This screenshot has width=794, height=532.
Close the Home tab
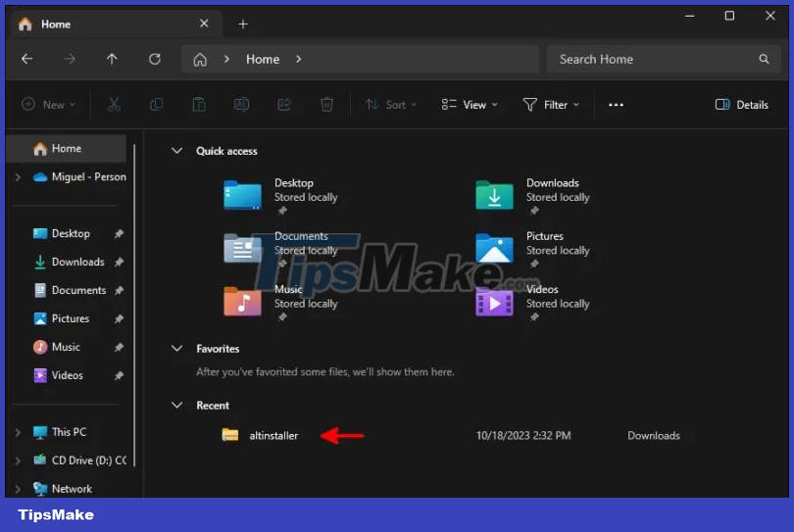204,24
